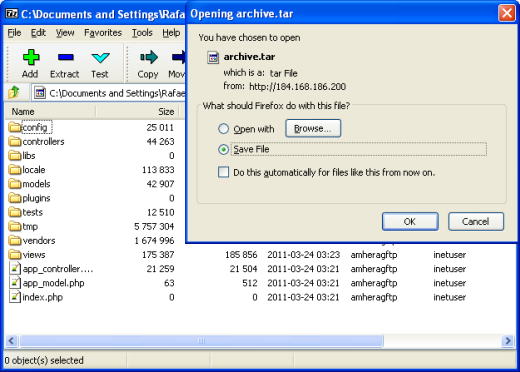Viewport: 520px width, 372px height.
Task: Click the archive icon in address bar
Action: 40,93
